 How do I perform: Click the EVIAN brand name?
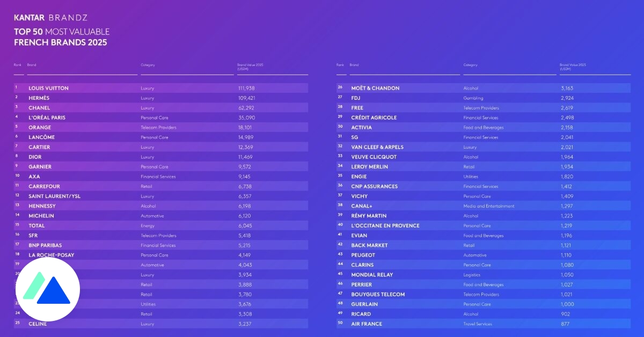(359, 236)
